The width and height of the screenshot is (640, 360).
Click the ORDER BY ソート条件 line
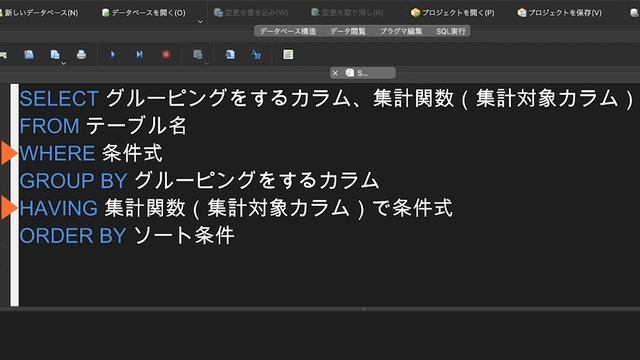click(x=127, y=236)
